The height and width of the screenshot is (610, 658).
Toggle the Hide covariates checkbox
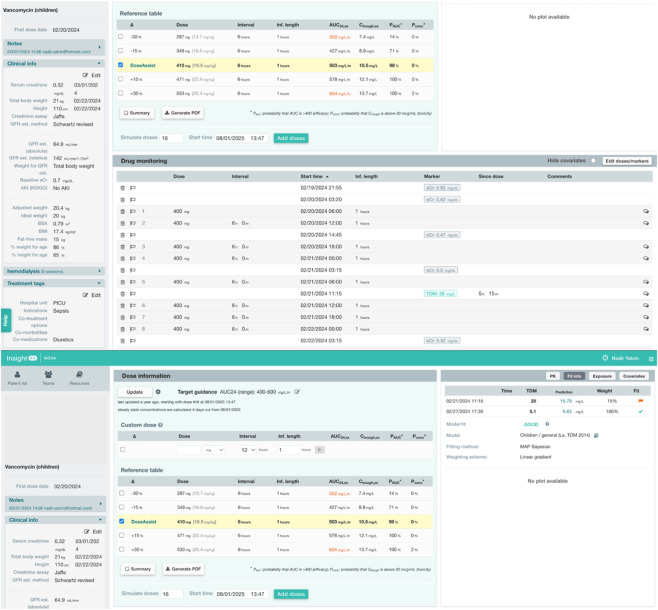pos(593,161)
